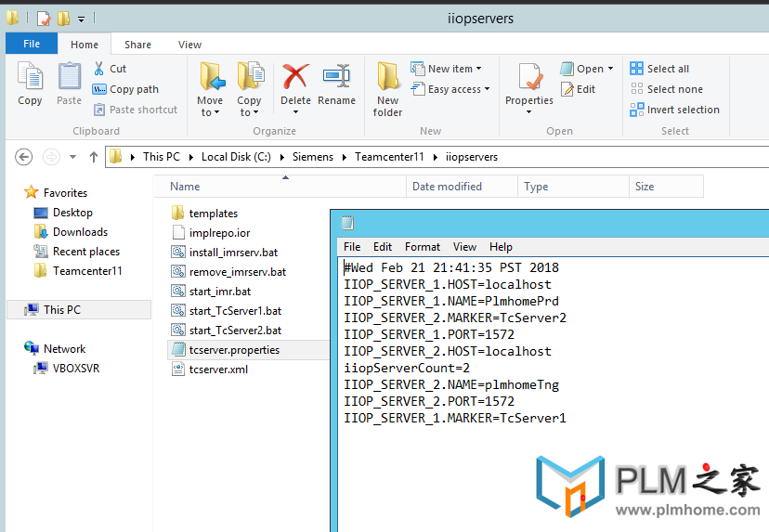Sort by Type column header
This screenshot has height=532, width=769.
[x=573, y=187]
